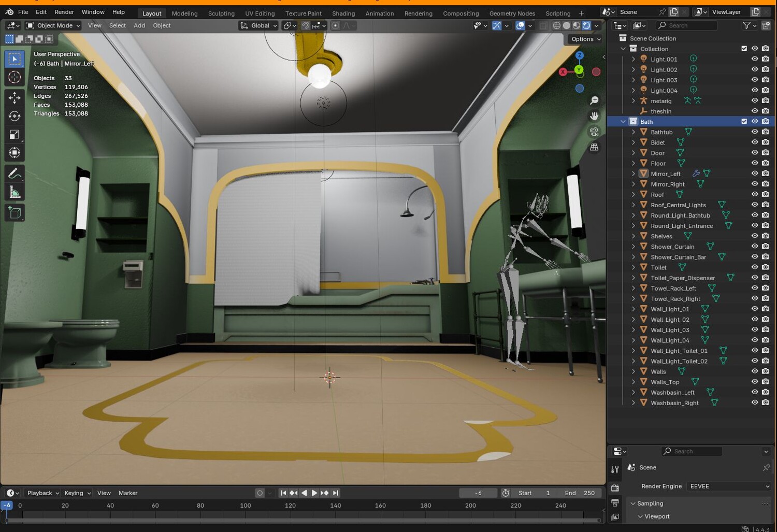Click the Blender logo menu icon
777x532 pixels.
9,12
